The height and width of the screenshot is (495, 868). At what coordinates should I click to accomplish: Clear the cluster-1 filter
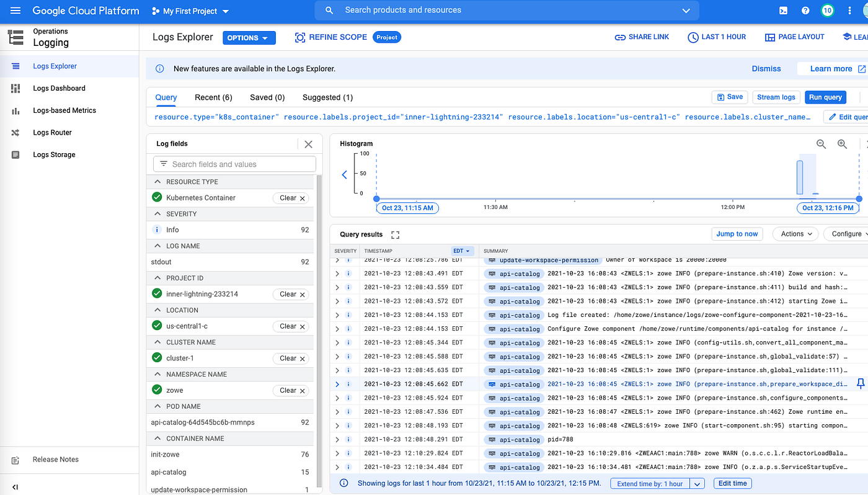click(x=292, y=358)
